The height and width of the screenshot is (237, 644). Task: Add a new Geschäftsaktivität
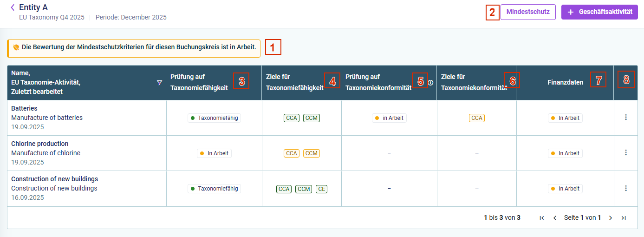599,12
